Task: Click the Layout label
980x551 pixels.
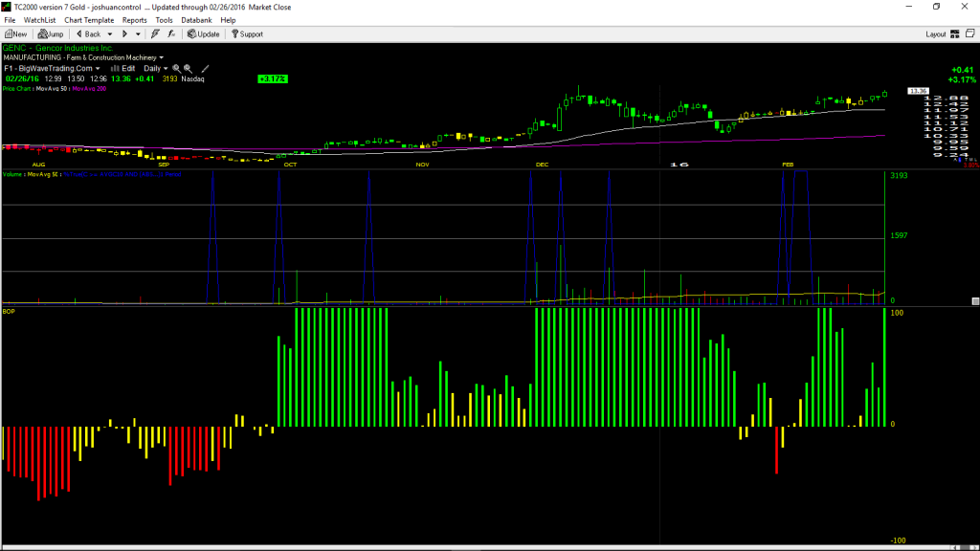Action: pos(936,34)
